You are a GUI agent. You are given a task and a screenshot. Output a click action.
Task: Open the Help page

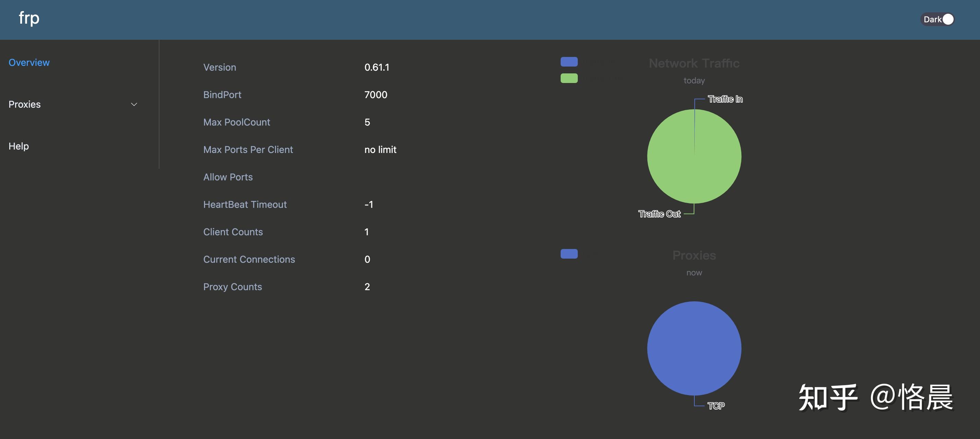point(18,146)
